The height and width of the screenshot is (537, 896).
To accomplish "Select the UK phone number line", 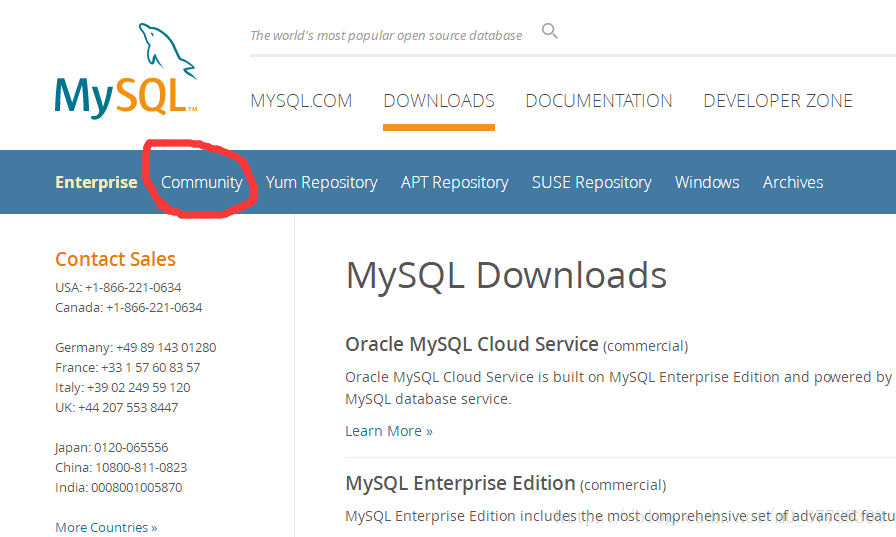I will click(117, 407).
